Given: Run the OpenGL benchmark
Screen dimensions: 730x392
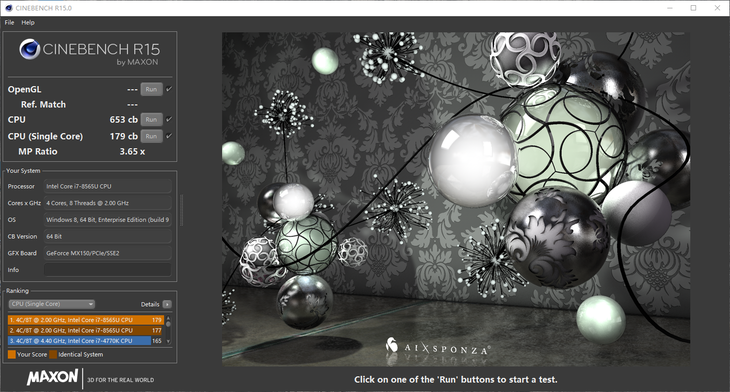Looking at the screenshot, I should [x=151, y=89].
